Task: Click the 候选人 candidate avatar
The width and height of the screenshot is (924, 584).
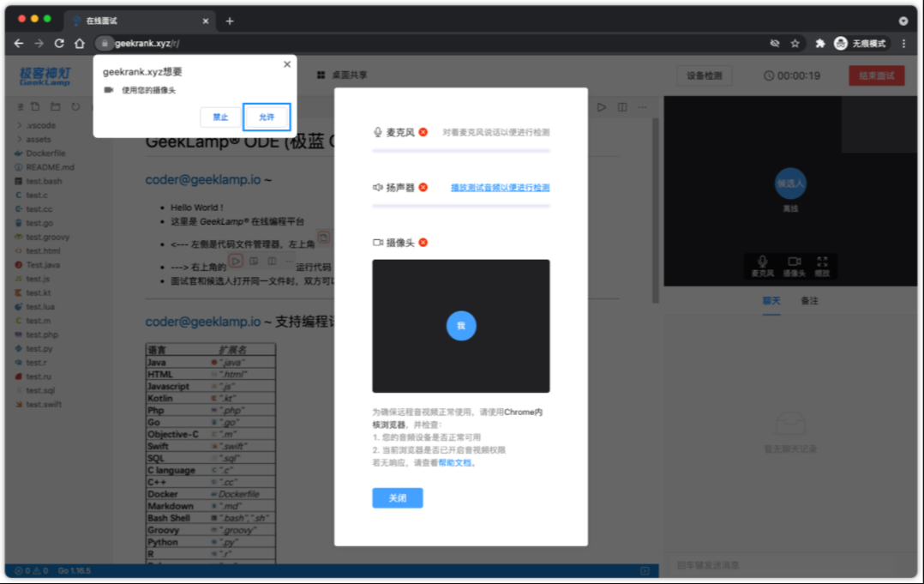Action: coord(790,184)
